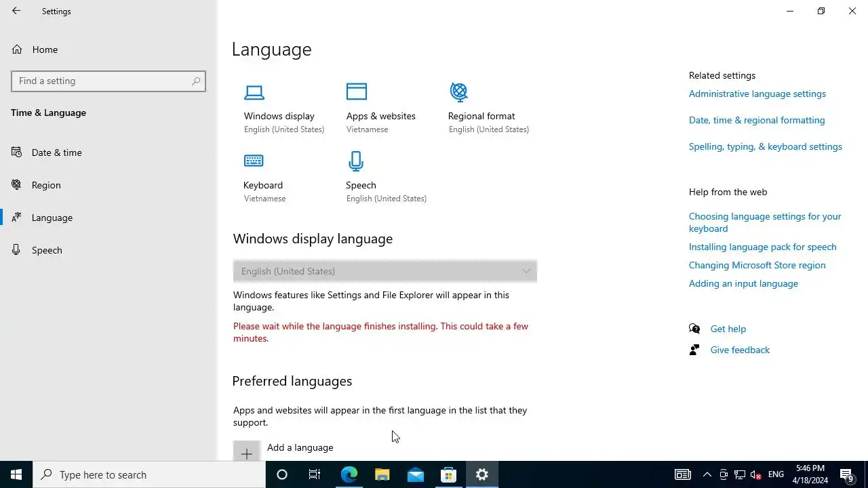This screenshot has width=868, height=488.
Task: Expand Windows display language dropdown
Action: coord(385,271)
